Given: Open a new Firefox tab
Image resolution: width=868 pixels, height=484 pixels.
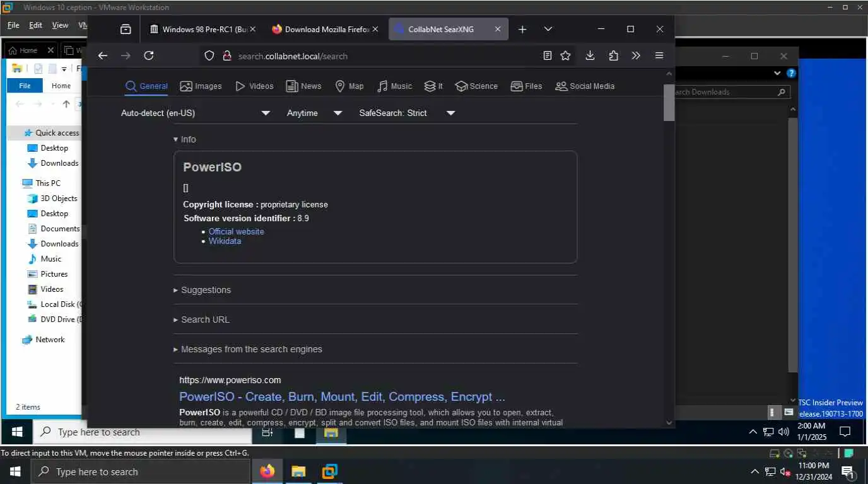Looking at the screenshot, I should [x=522, y=29].
